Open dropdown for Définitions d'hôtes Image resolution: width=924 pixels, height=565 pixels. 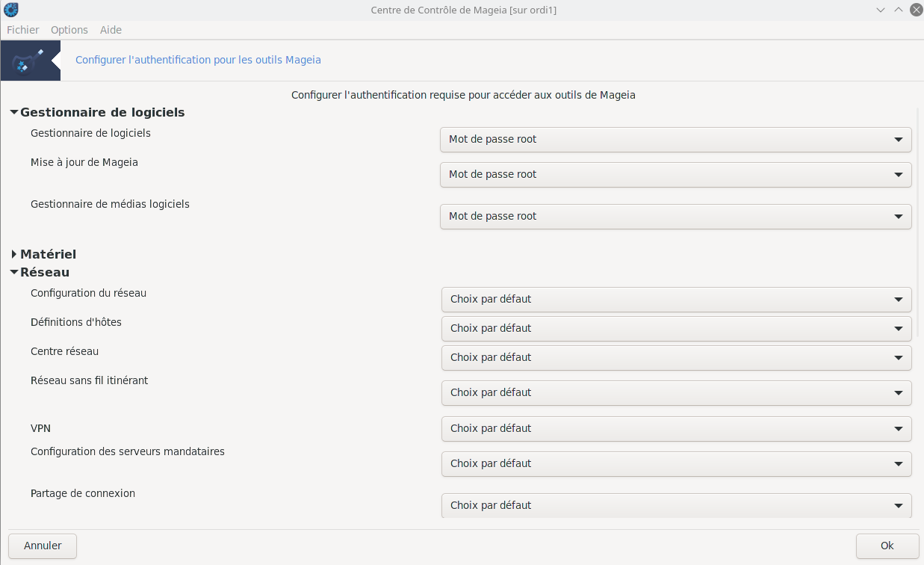coord(677,328)
